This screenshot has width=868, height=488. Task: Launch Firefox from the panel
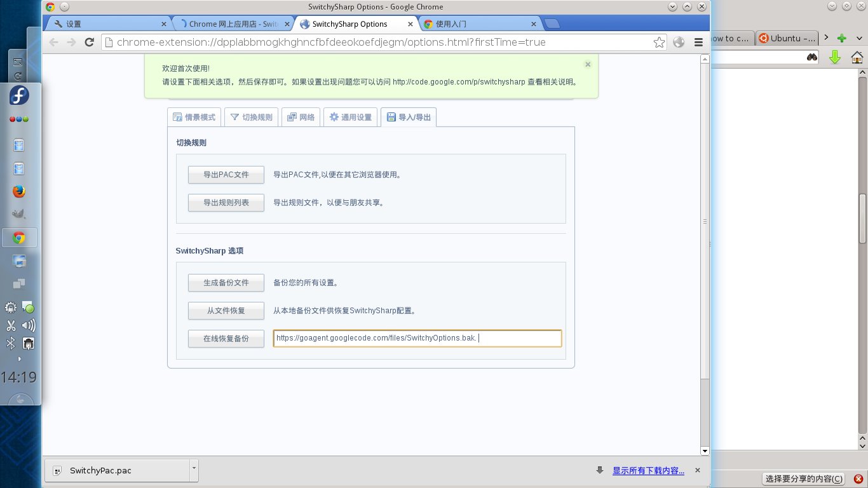click(x=19, y=191)
